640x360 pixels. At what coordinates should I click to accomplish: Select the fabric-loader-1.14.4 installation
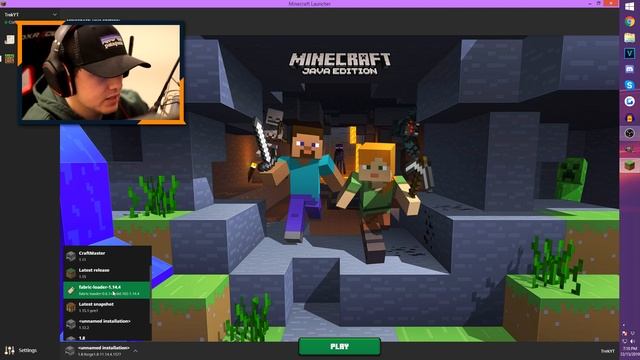107,290
